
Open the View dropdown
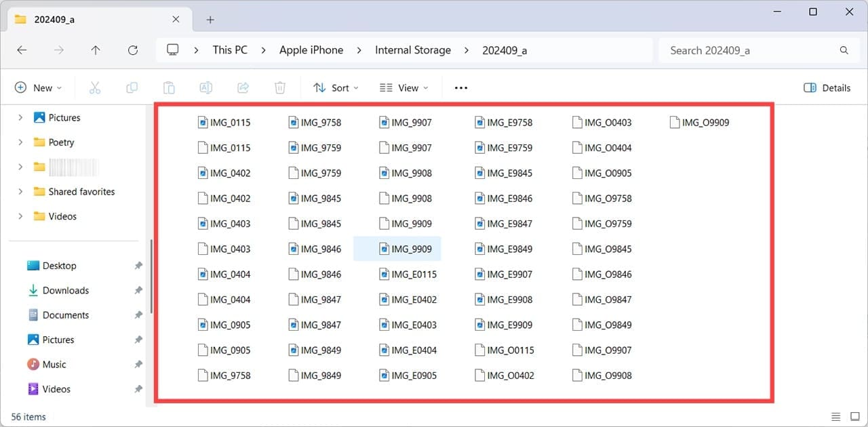point(404,87)
